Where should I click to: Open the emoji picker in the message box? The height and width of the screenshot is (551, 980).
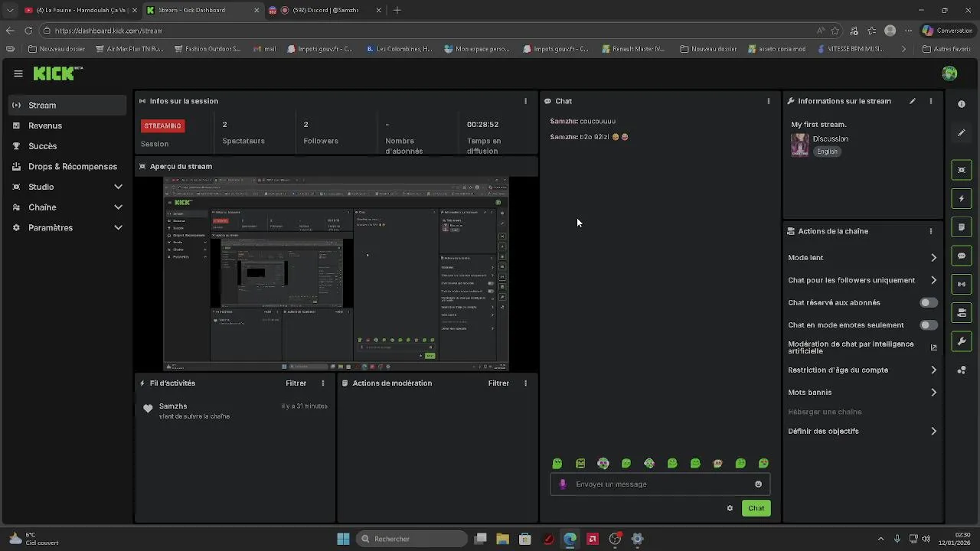click(x=759, y=484)
